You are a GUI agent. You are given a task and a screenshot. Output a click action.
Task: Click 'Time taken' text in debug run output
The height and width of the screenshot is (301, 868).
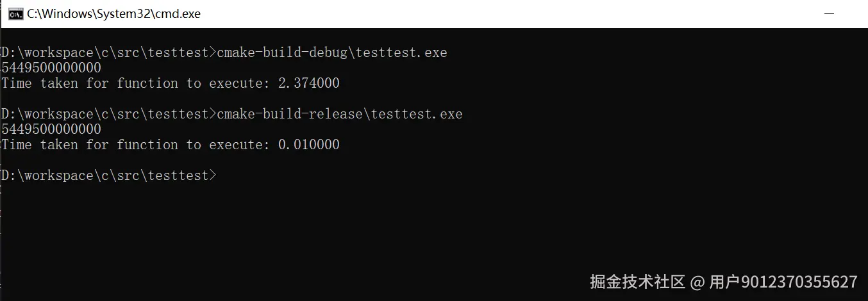tap(40, 83)
